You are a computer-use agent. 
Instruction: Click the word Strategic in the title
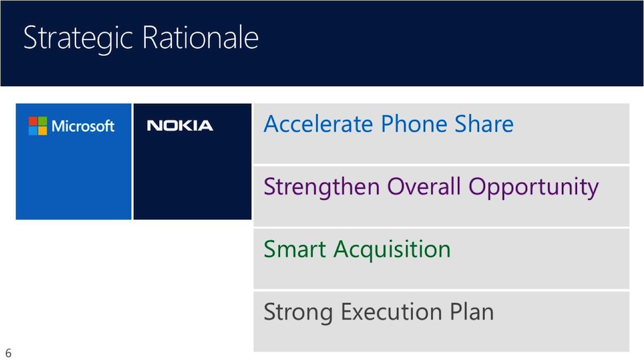(79, 38)
